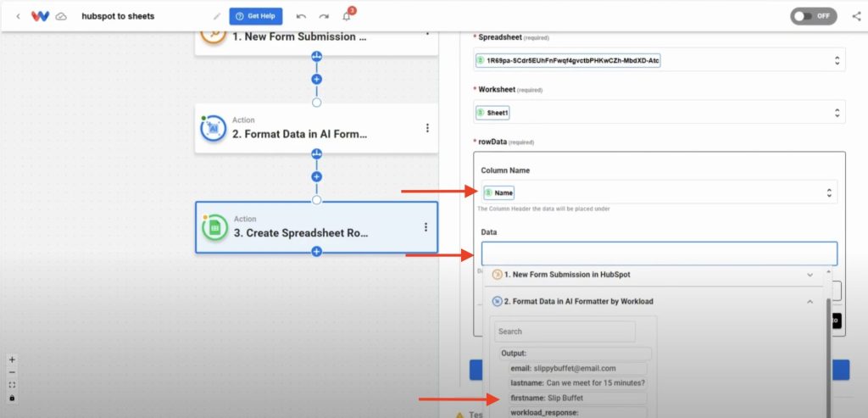This screenshot has width=868, height=418.
Task: Click the branch icon below step 2
Action: click(x=317, y=153)
